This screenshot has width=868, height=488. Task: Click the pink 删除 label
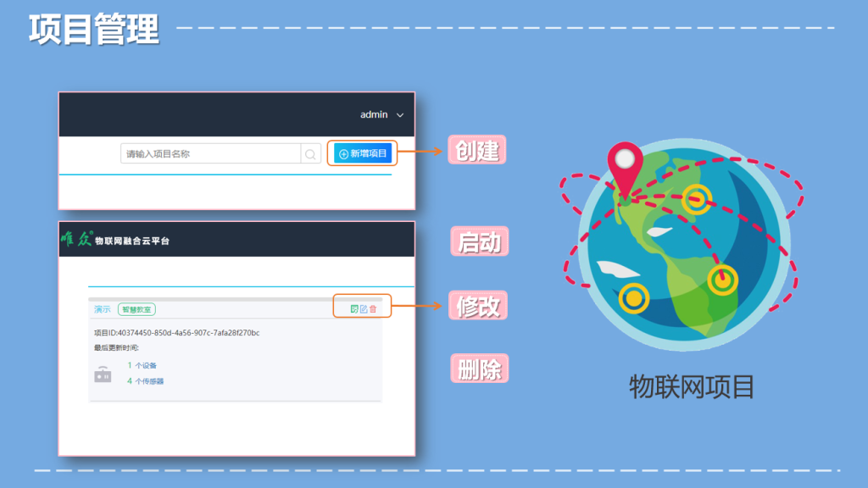tap(479, 369)
